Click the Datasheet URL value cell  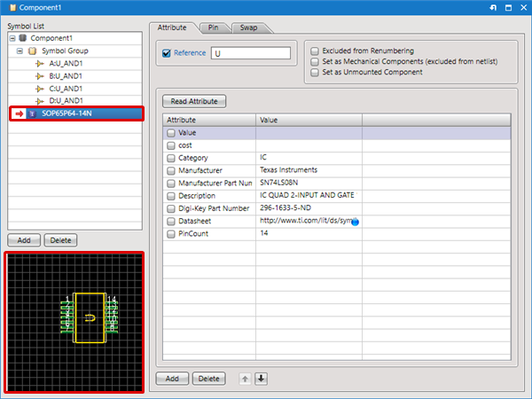[x=309, y=221]
